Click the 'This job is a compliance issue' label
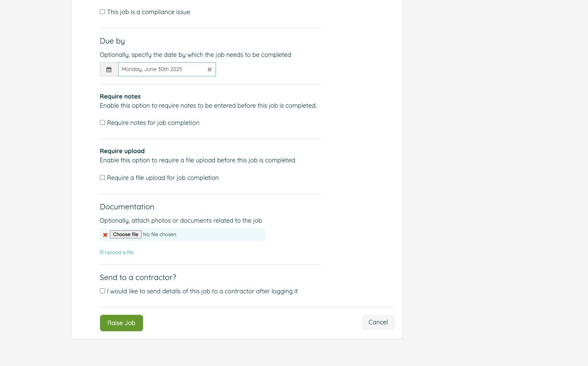This screenshot has width=588, height=366. [148, 12]
